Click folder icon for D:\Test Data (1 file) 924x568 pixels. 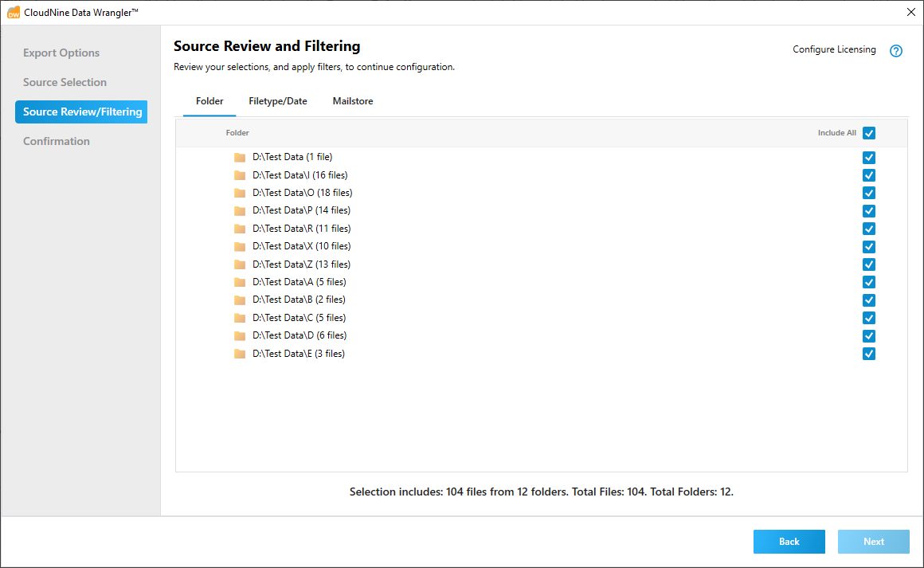[239, 157]
